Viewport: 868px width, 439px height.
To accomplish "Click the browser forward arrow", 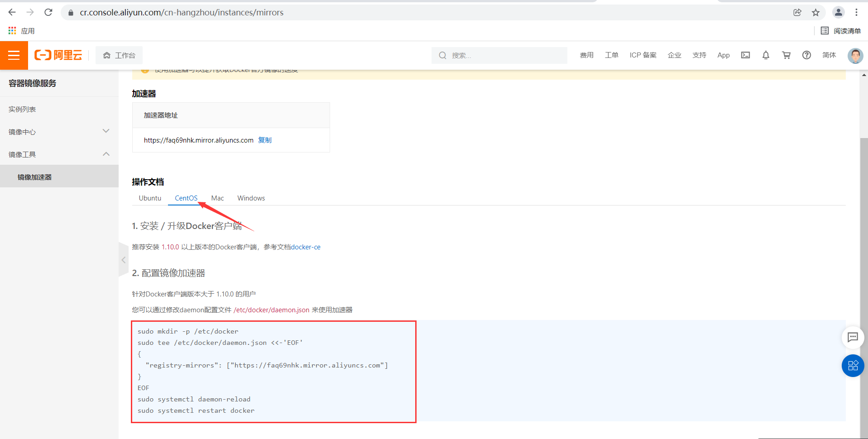I will (x=30, y=12).
